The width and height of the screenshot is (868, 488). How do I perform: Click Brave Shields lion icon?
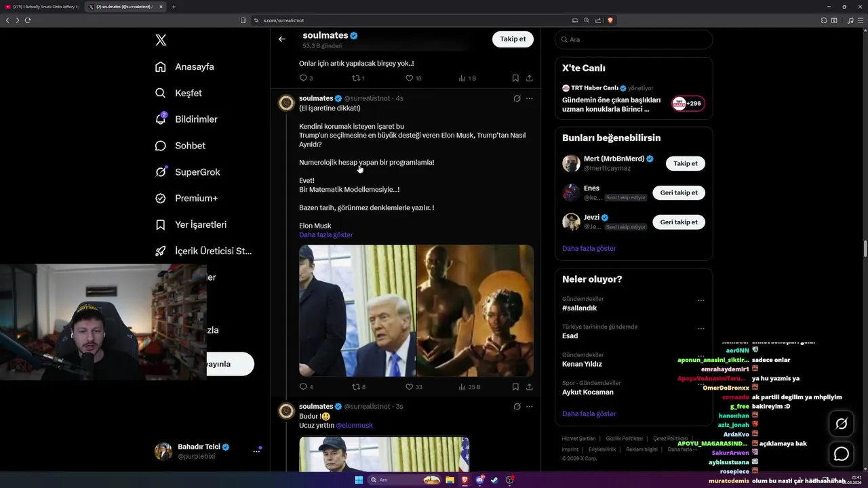[610, 20]
